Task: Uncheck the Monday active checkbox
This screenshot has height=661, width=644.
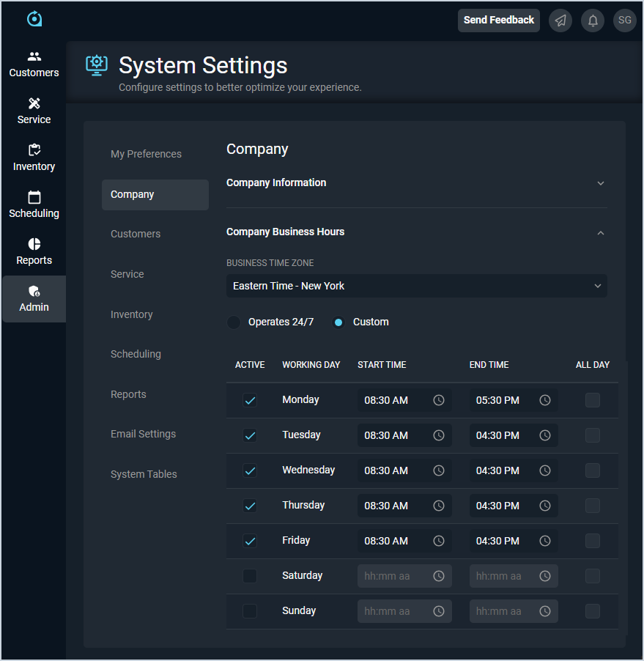Action: [x=250, y=400]
